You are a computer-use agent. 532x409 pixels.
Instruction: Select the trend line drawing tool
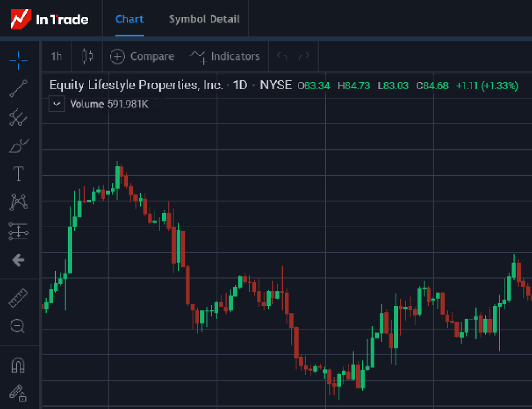pyautogui.click(x=18, y=88)
